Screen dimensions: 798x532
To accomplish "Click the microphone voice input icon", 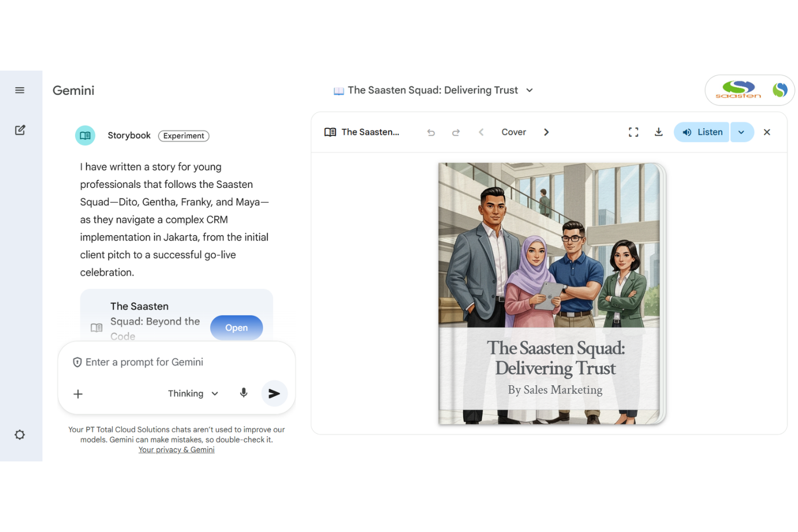I will [x=244, y=393].
